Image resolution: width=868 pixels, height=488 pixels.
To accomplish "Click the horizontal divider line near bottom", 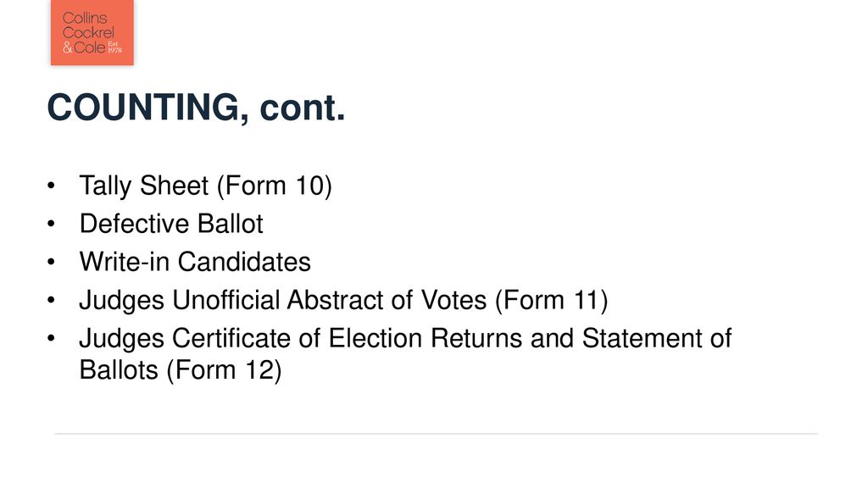I will tap(436, 434).
